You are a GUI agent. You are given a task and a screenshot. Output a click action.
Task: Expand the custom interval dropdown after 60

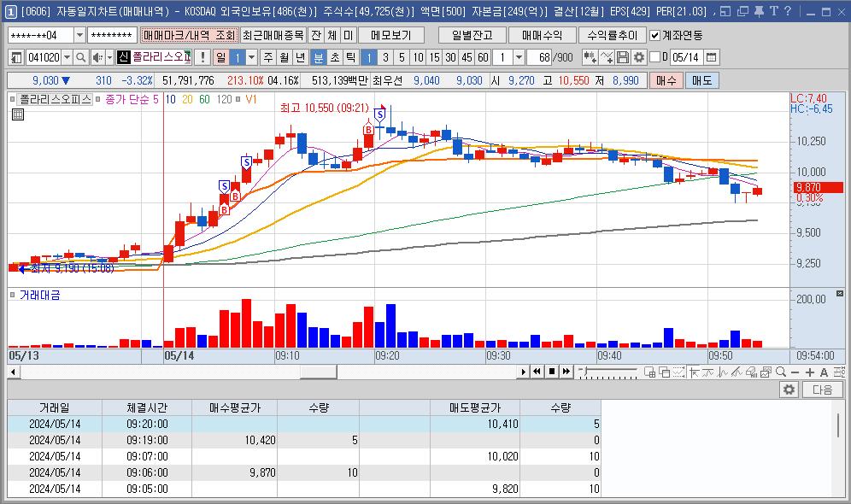pos(519,57)
